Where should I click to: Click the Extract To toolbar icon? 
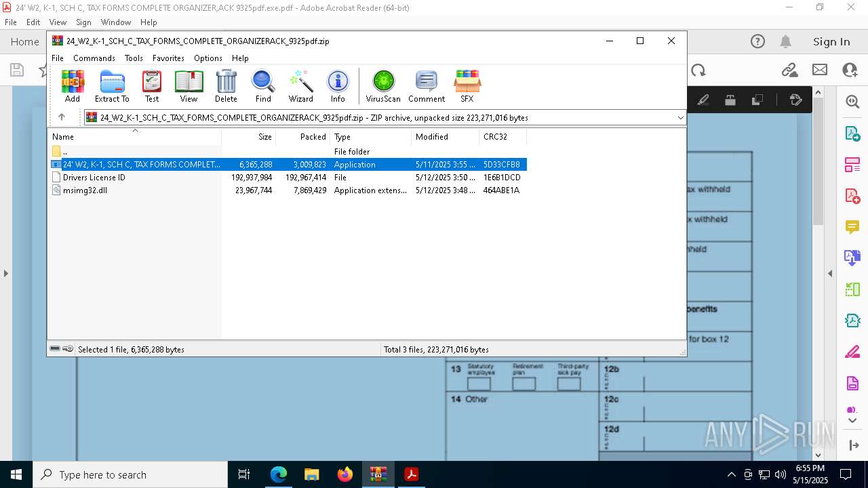tap(112, 86)
